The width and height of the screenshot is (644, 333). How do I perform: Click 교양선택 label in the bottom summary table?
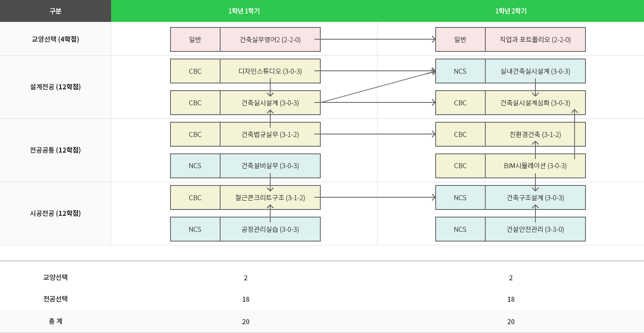tap(56, 277)
